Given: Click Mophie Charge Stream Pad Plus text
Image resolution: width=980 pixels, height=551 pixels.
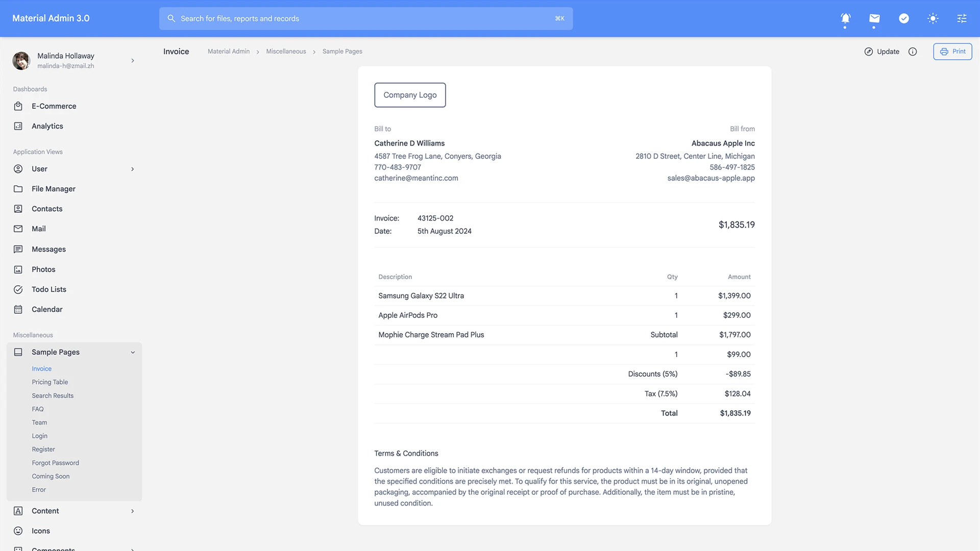Looking at the screenshot, I should point(431,335).
